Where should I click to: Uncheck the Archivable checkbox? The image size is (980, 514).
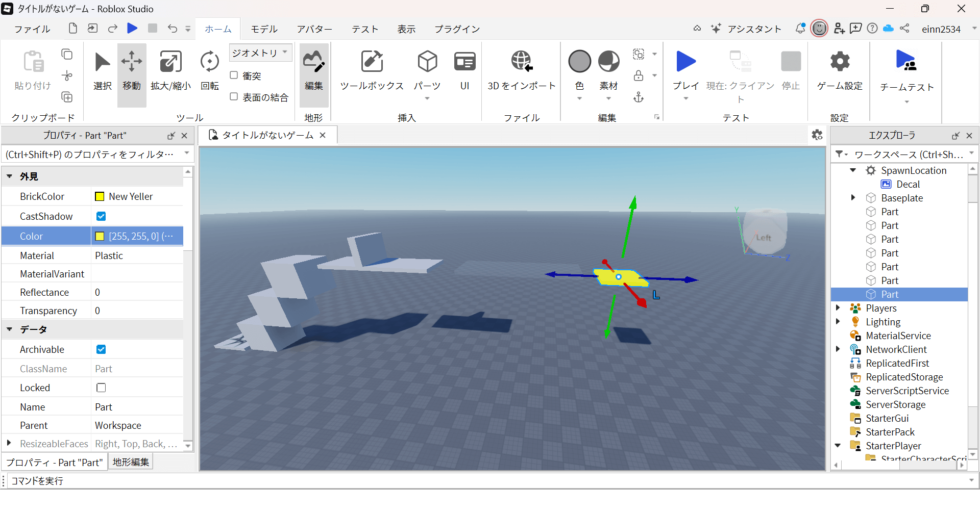click(x=101, y=349)
